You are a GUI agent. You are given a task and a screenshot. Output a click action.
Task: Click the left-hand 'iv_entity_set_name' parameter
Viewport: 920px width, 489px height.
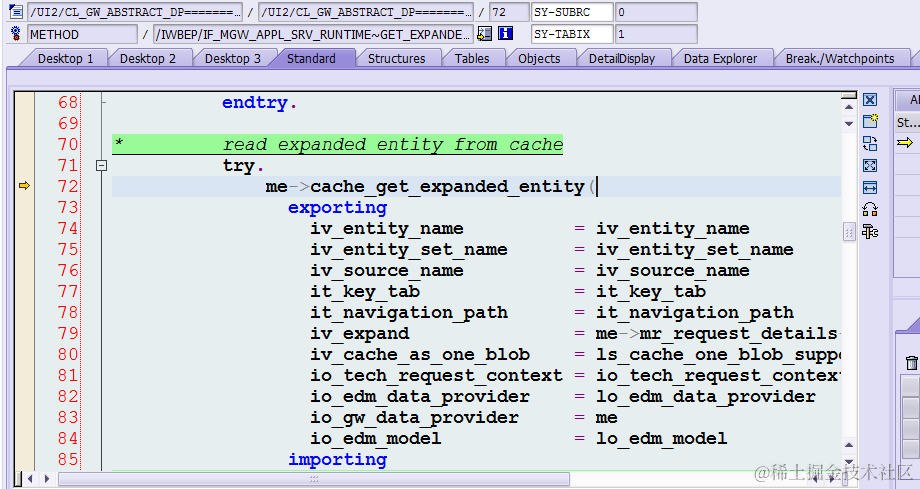tap(409, 249)
